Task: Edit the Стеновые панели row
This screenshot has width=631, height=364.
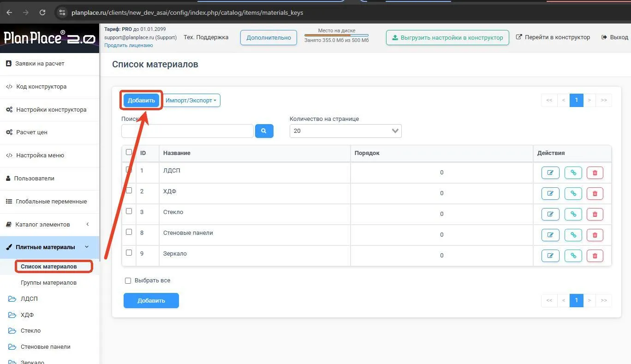Action: (550, 235)
